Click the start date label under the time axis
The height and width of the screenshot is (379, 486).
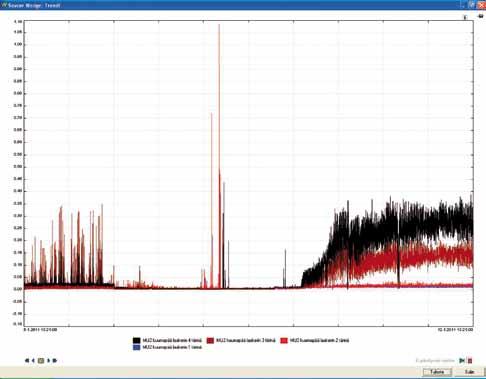40,329
